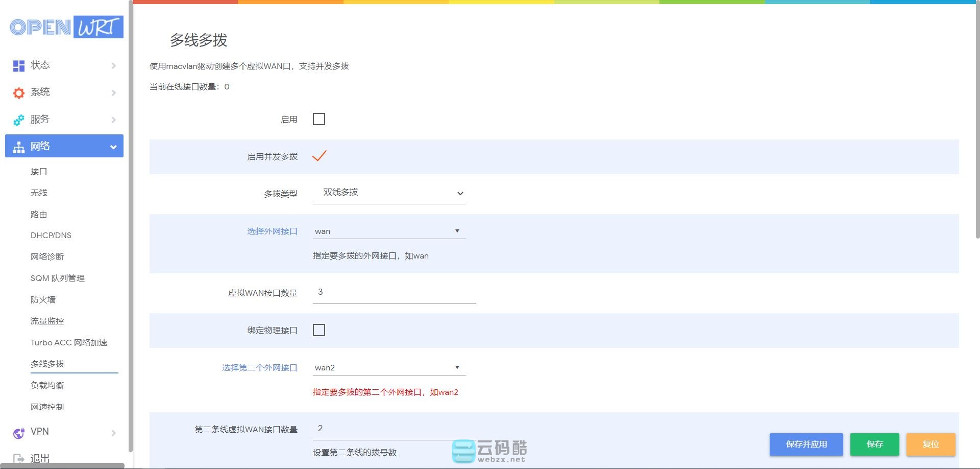Click the 系统 gear icon
The width and height of the screenshot is (980, 469).
click(19, 92)
